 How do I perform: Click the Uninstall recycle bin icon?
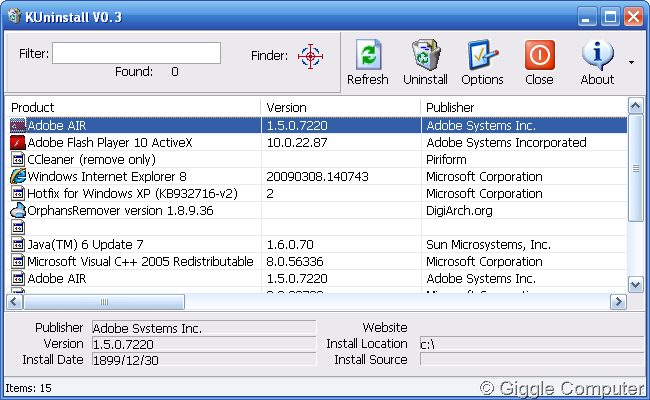pyautogui.click(x=425, y=55)
